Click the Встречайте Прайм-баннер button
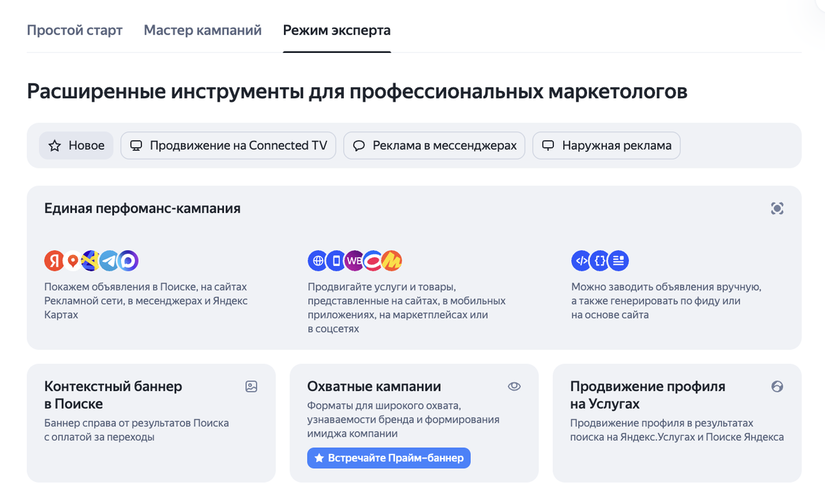Image resolution: width=825 pixels, height=504 pixels. click(389, 458)
